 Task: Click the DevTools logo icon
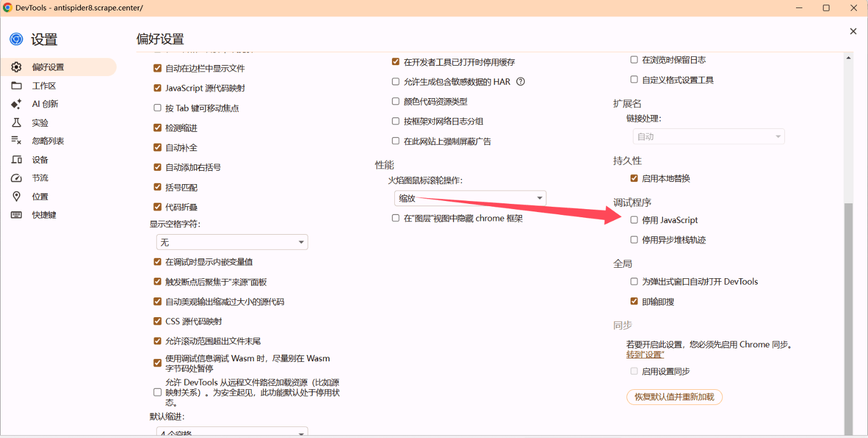tap(16, 38)
